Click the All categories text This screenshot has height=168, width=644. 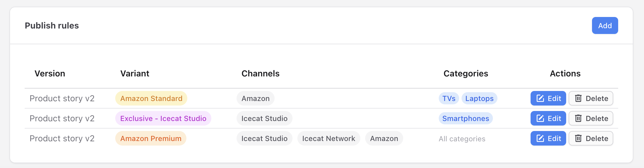pos(462,139)
